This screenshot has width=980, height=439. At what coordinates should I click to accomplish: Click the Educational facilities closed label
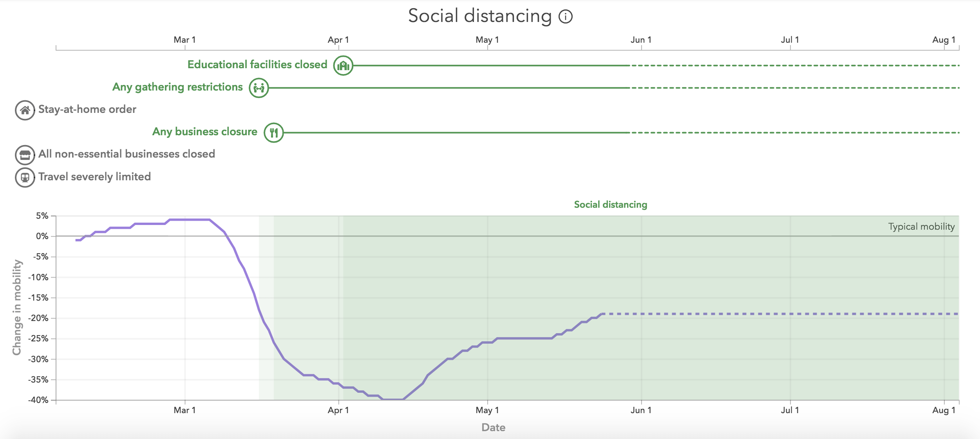click(x=257, y=65)
